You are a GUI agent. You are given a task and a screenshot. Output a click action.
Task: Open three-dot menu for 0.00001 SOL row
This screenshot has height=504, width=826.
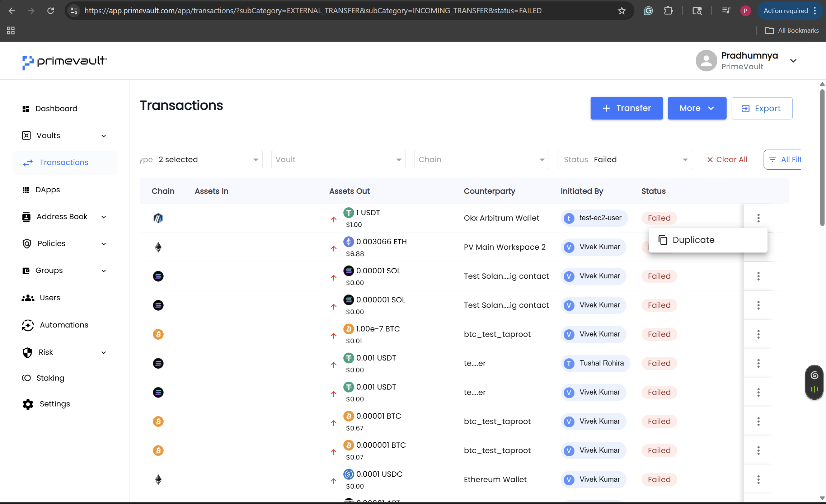pyautogui.click(x=758, y=276)
